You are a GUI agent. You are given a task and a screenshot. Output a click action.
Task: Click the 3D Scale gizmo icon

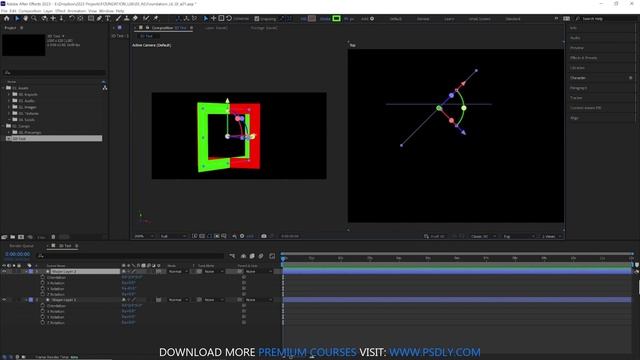221,18
